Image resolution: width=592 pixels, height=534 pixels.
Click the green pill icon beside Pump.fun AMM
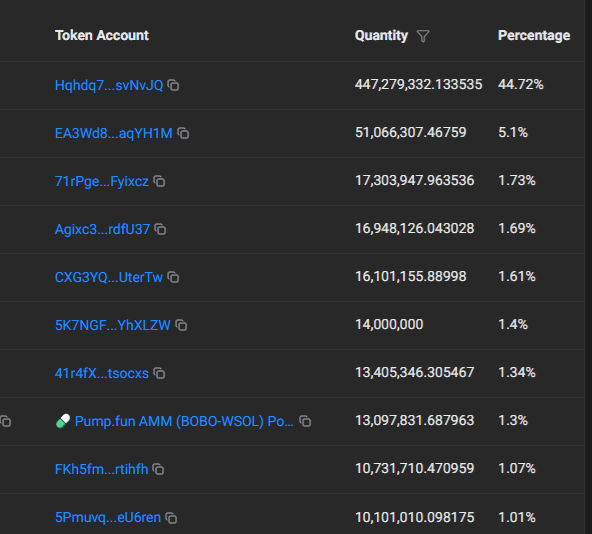pyautogui.click(x=63, y=421)
